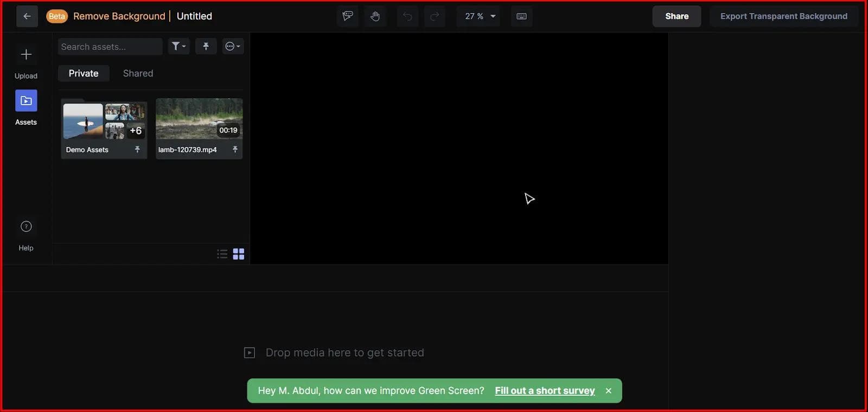
Task: Open the more options ellipsis dropdown
Action: [233, 47]
